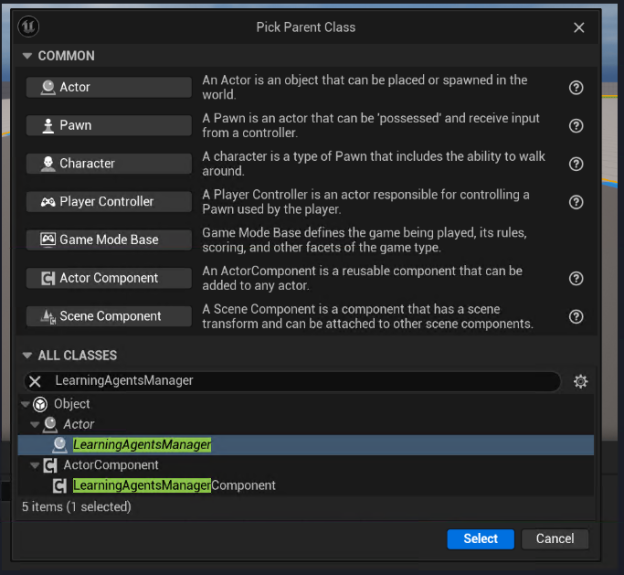Select the Game Mode Base button

pos(109,240)
